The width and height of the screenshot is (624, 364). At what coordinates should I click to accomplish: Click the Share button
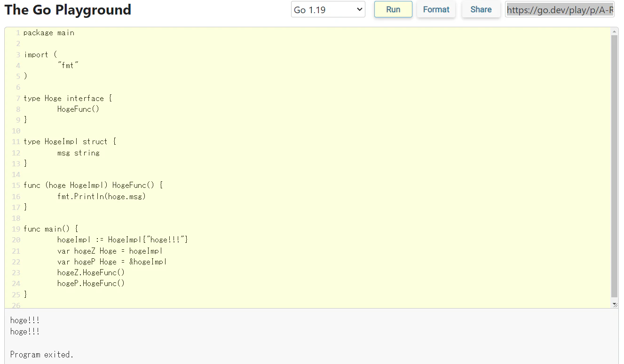pos(481,9)
